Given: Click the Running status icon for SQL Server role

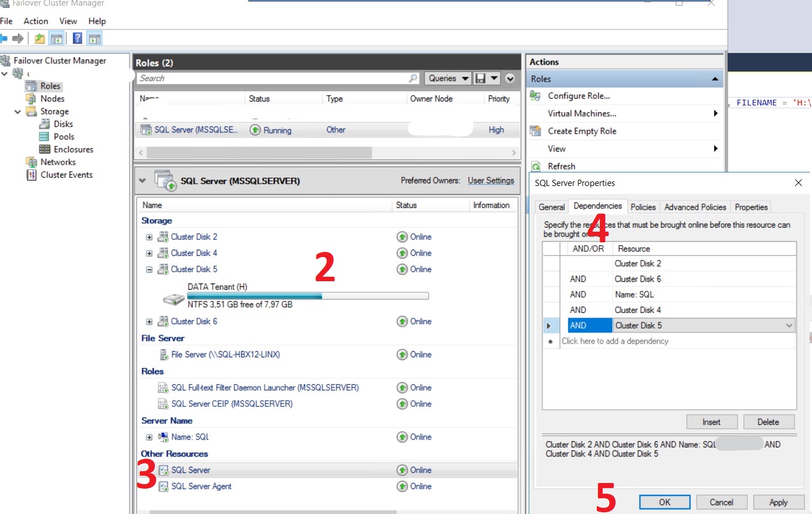Looking at the screenshot, I should tap(255, 130).
